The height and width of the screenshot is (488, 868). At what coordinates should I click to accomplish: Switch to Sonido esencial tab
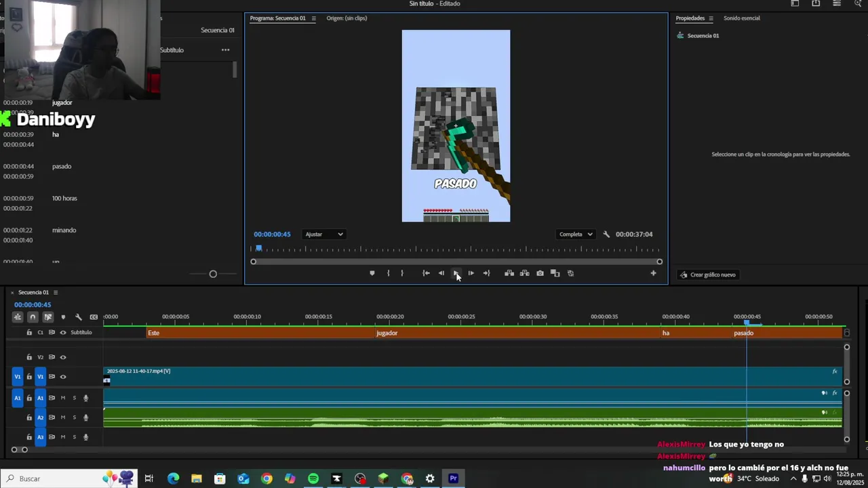tap(741, 18)
